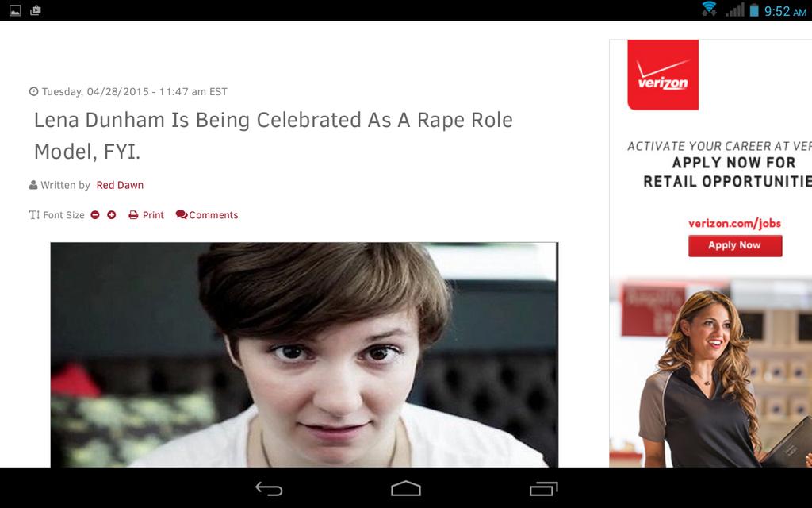This screenshot has height=508, width=812.
Task: Click the author person icon
Action: [x=33, y=184]
